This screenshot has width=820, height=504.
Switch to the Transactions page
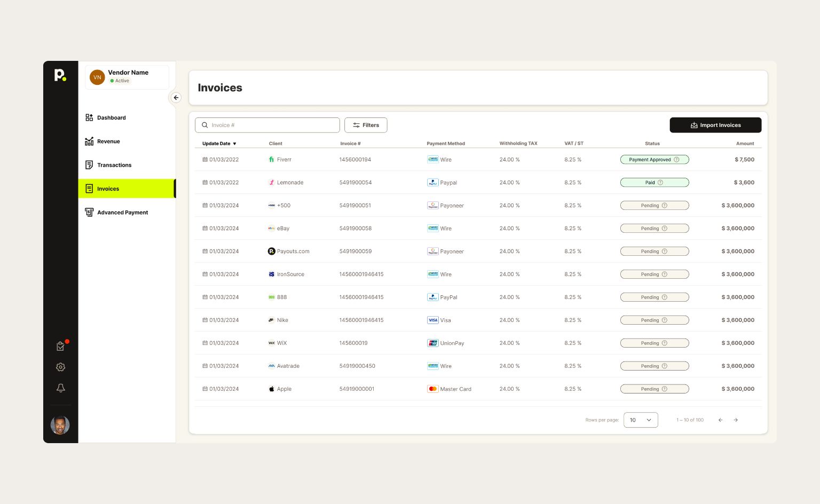coord(114,165)
